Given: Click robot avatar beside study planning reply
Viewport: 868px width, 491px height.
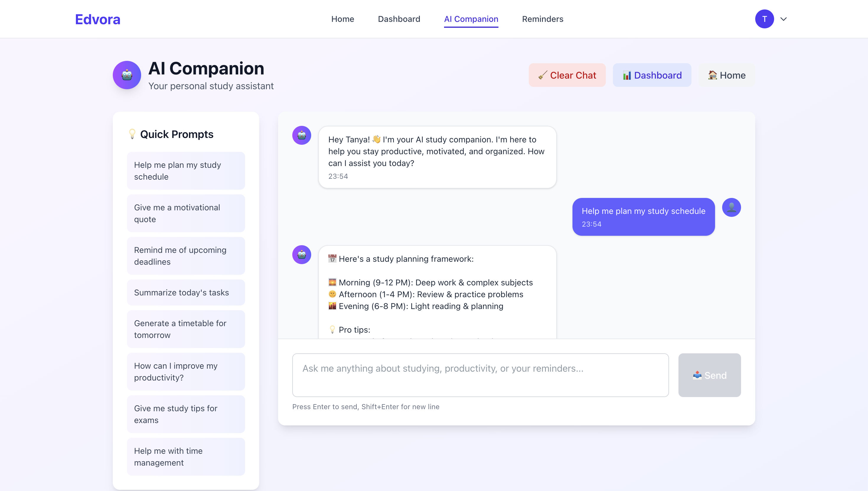Looking at the screenshot, I should (x=301, y=255).
